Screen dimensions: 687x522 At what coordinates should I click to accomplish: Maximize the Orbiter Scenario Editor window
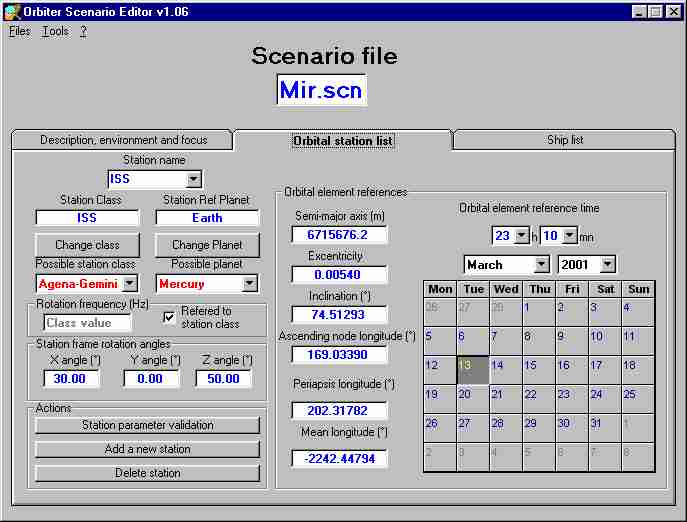(x=655, y=11)
